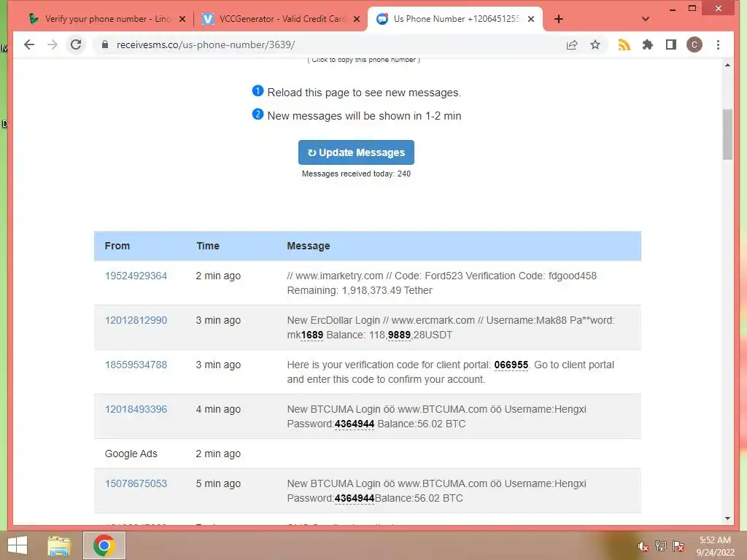Click the scrollbar up arrow
Viewport: 747px width, 560px height.
pyautogui.click(x=727, y=65)
